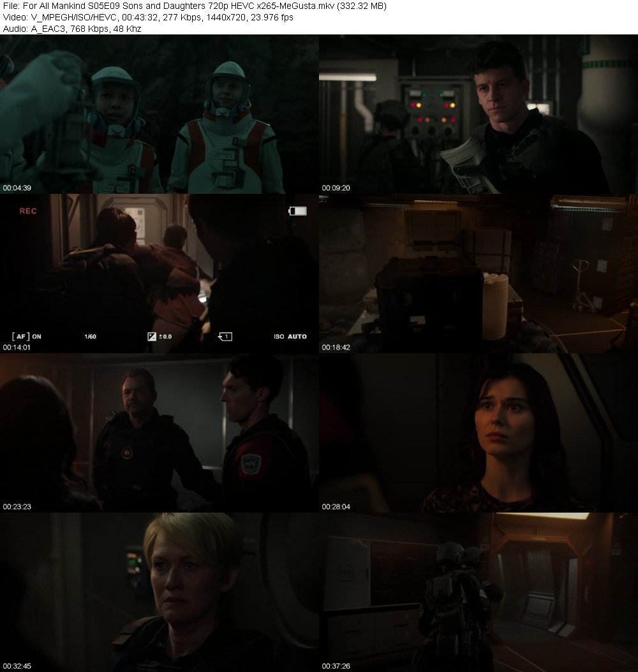
Task: Click the red REC indicator overlay
Action: (x=28, y=211)
